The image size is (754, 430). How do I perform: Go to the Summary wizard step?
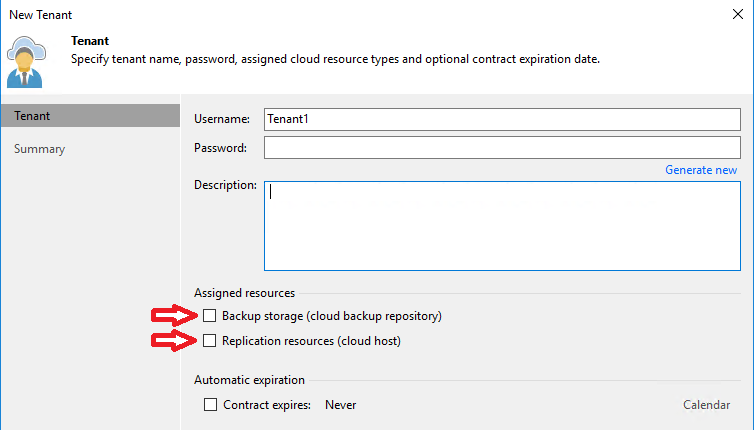[x=39, y=149]
